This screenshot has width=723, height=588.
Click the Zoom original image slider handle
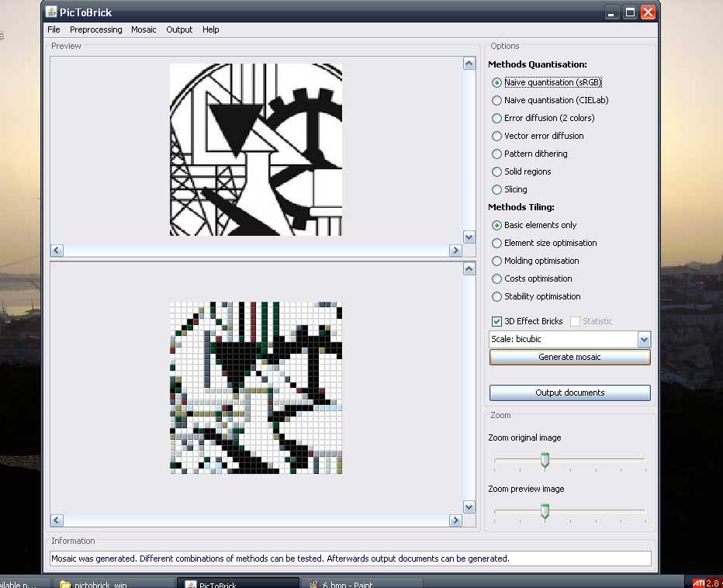tap(545, 461)
